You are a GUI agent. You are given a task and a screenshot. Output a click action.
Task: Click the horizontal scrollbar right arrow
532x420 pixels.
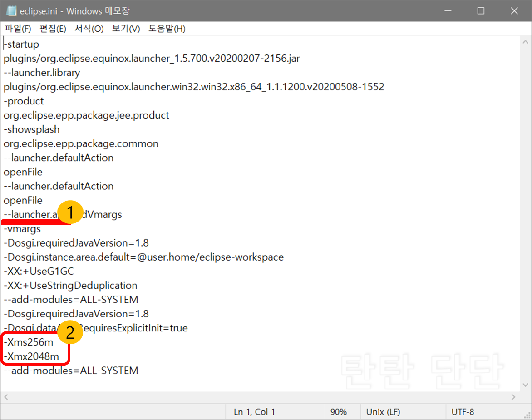pos(513,396)
